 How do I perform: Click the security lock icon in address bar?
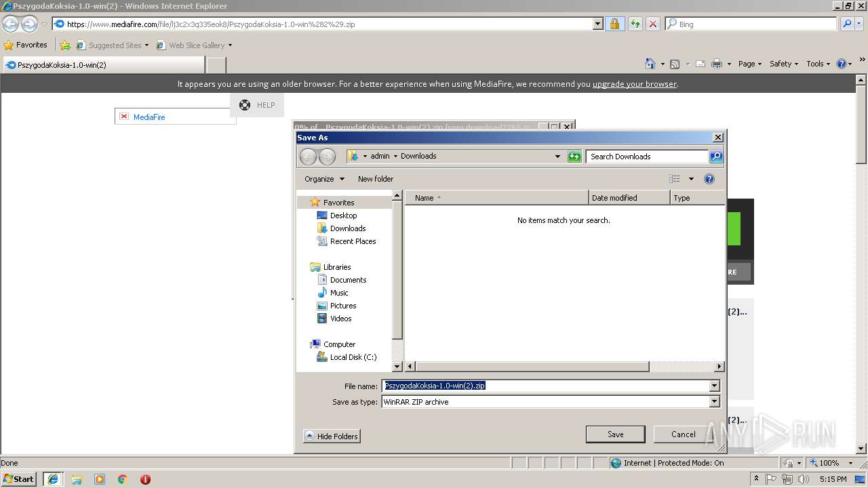coord(614,24)
